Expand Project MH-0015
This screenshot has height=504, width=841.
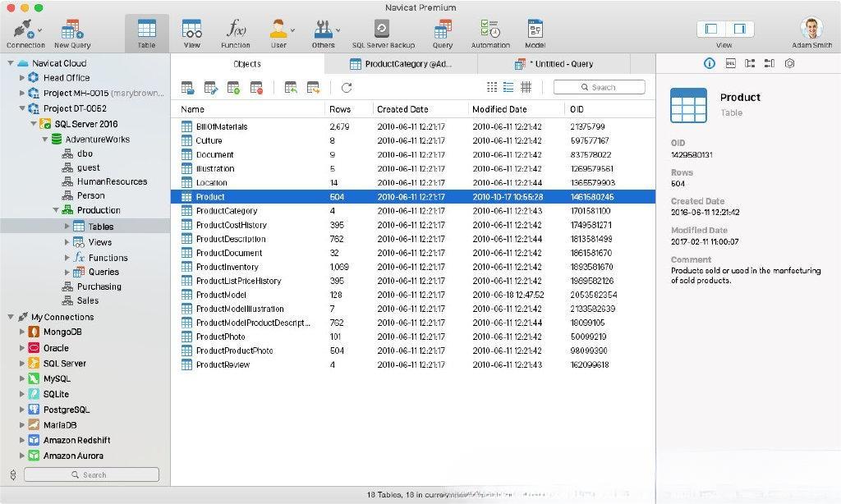(x=22, y=93)
